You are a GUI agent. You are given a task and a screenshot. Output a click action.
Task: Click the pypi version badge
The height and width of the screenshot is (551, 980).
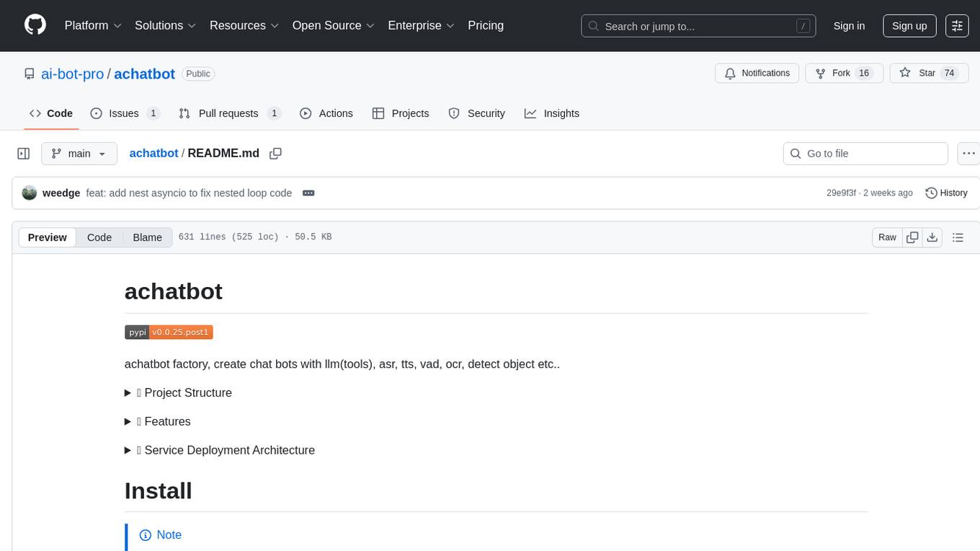[169, 332]
